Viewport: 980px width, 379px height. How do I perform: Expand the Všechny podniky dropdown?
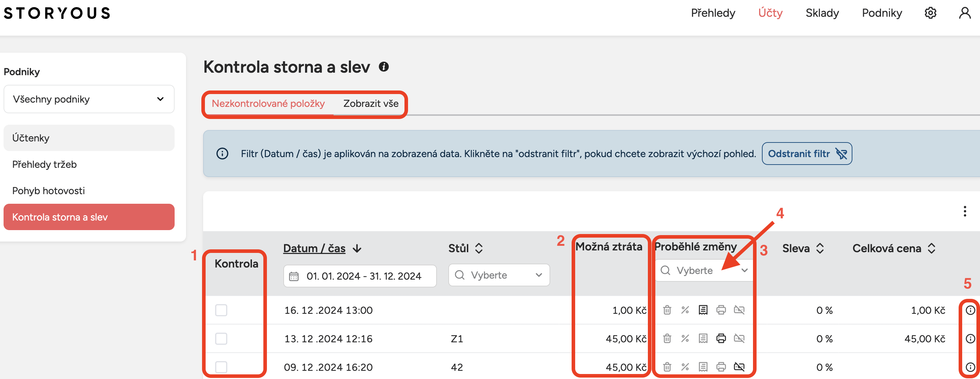89,99
